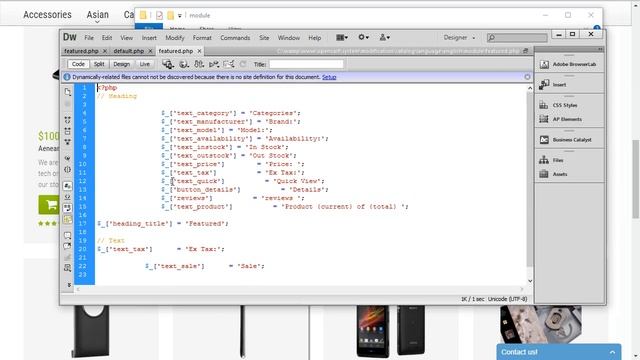The width and height of the screenshot is (640, 360).
Task: Click the Preview in browser globe icon
Action: click(x=184, y=64)
